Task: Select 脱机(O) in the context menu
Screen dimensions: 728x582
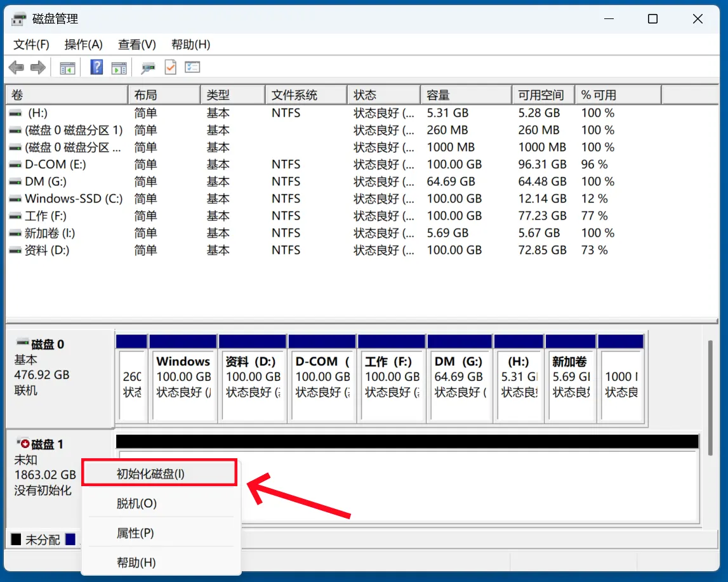Action: click(x=161, y=503)
